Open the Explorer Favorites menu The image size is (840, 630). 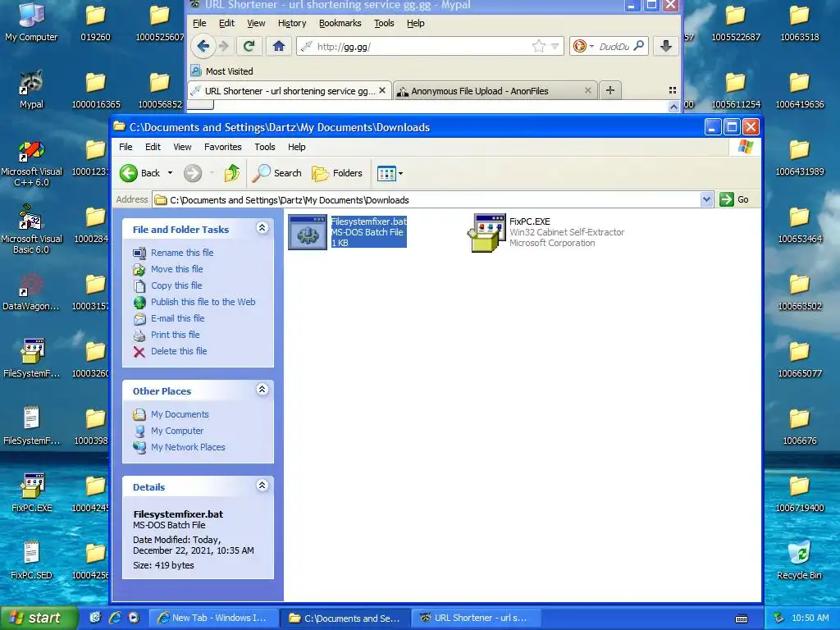[223, 147]
